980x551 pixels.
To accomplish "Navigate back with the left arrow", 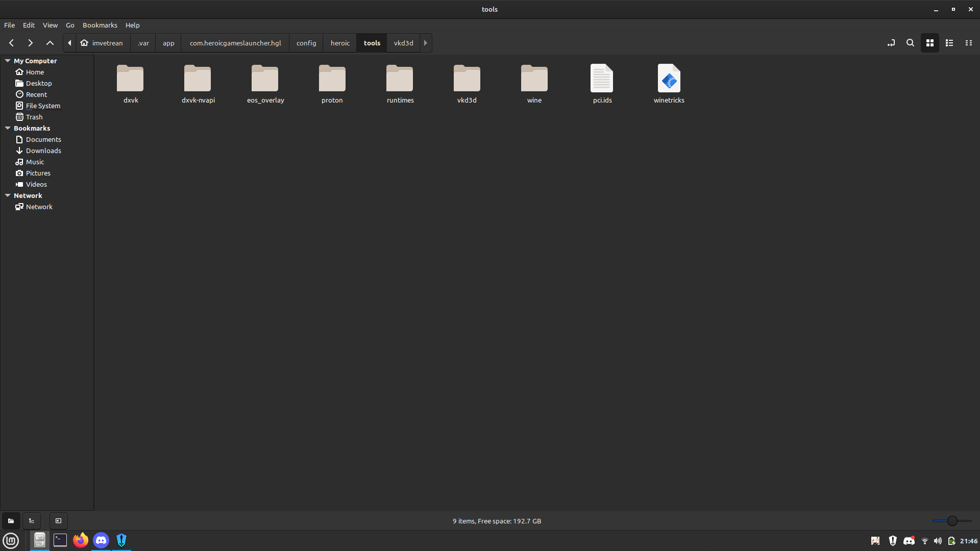I will pyautogui.click(x=11, y=43).
